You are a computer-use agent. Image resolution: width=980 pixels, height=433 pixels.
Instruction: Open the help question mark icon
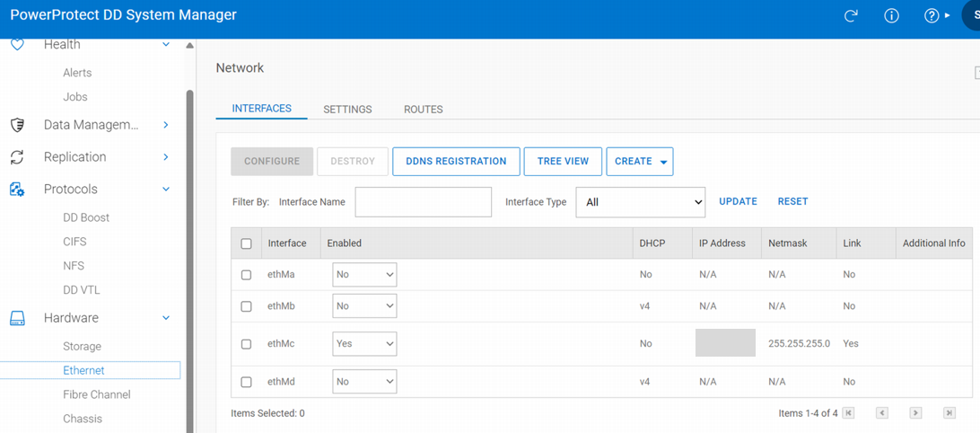coord(932,16)
